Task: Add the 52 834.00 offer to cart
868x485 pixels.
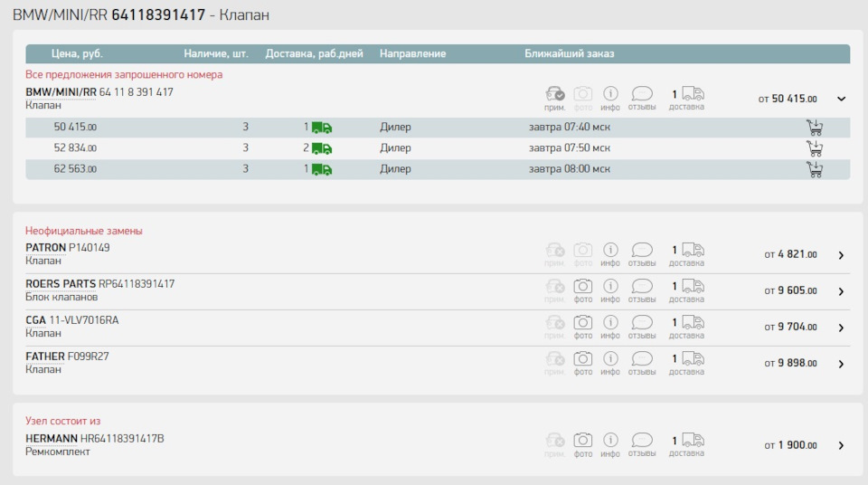Action: click(815, 148)
